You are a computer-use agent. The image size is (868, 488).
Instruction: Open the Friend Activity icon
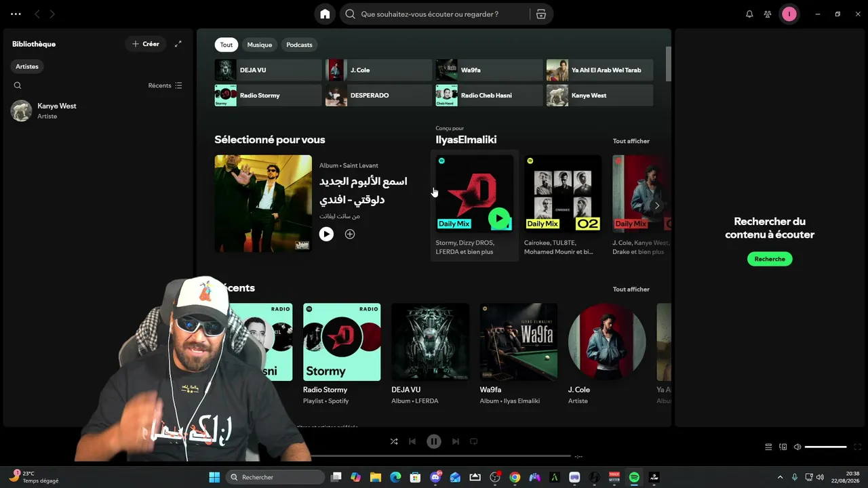768,14
